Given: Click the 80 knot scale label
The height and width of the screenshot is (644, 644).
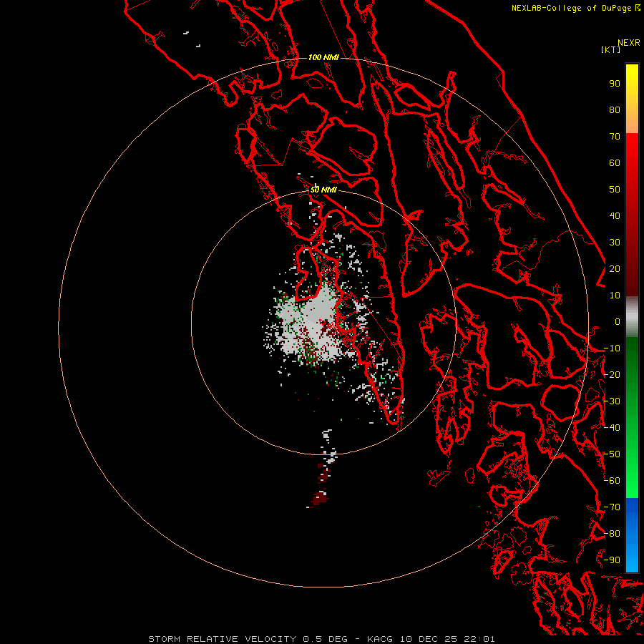Looking at the screenshot, I should pos(615,109).
